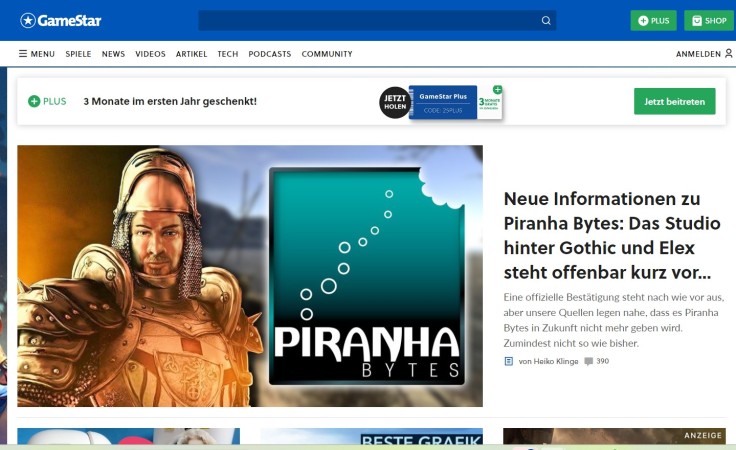Open the 'BESTE GRAFIK' article thumbnail

pos(371,436)
